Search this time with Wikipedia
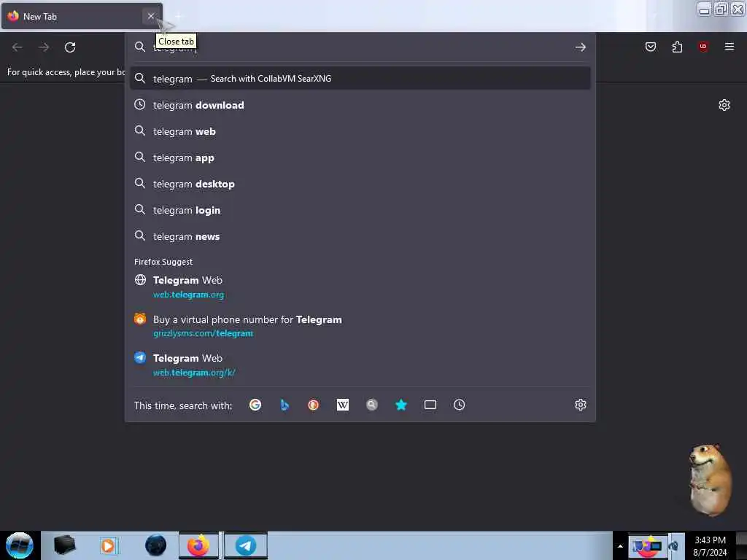This screenshot has height=560, width=747. point(343,405)
